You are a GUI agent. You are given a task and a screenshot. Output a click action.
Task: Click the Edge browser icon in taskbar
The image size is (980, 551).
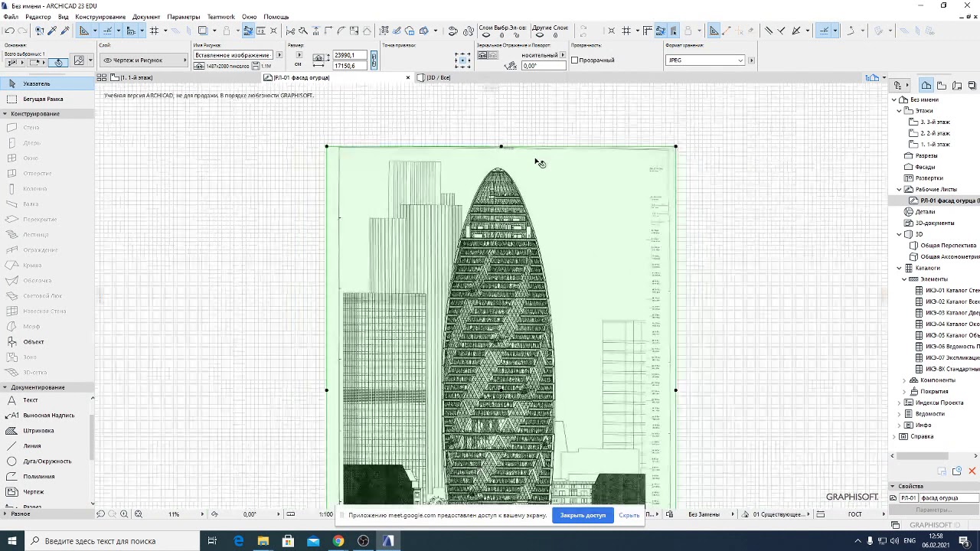238,541
